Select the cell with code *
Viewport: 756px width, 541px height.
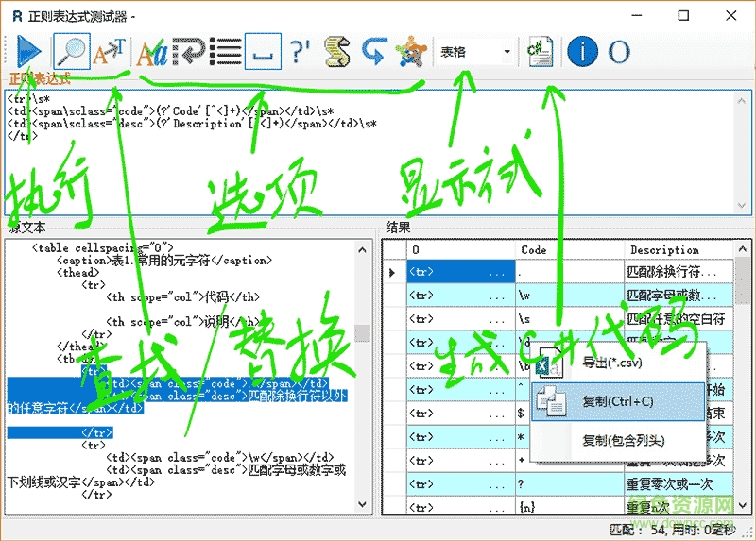pos(524,436)
